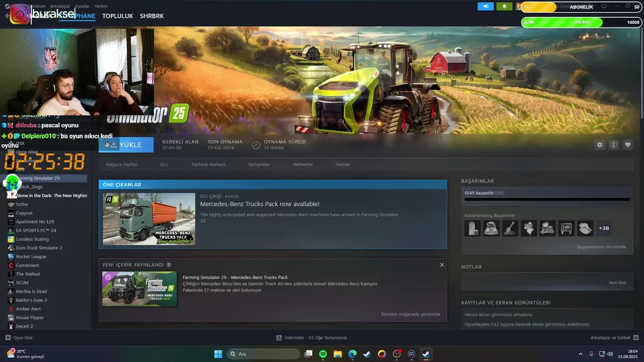Click the taskbar Ara search field
The width and height of the screenshot is (644, 362).
click(x=263, y=354)
